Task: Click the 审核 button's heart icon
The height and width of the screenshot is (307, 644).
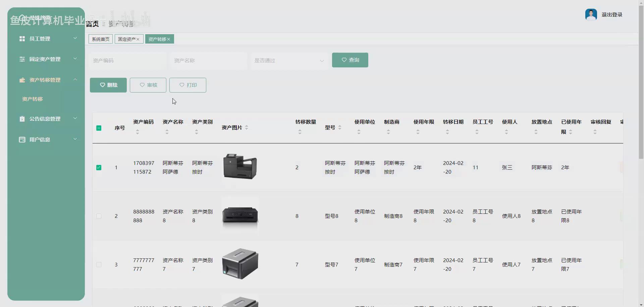Action: pos(142,85)
